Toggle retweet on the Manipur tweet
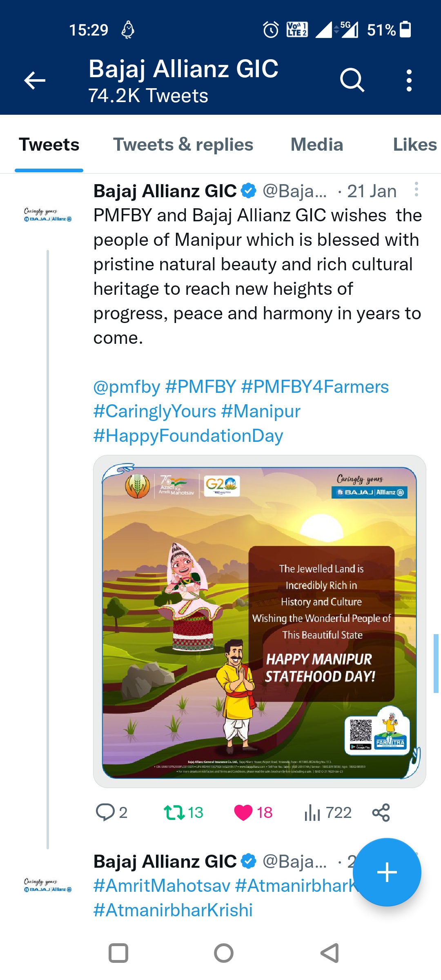The width and height of the screenshot is (441, 980). [x=175, y=812]
